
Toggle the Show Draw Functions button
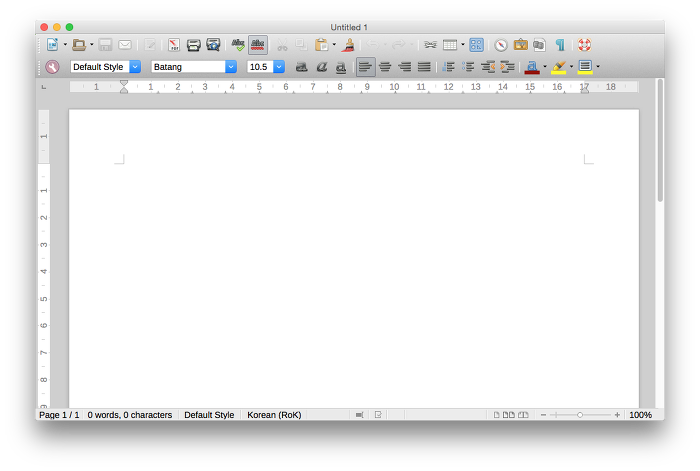click(x=476, y=45)
